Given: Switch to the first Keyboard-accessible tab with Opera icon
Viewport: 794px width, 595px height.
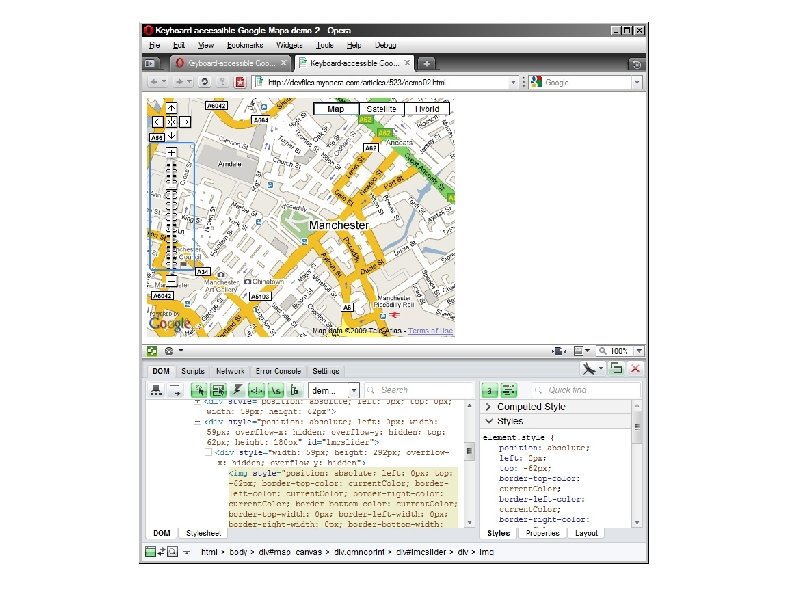Looking at the screenshot, I should [231, 63].
